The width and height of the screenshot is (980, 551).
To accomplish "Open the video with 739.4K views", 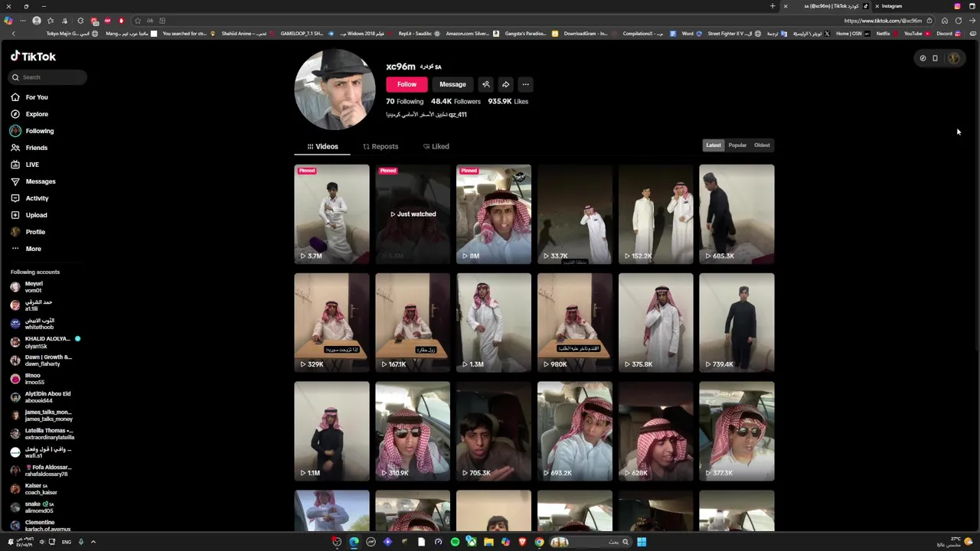I will pos(737,323).
